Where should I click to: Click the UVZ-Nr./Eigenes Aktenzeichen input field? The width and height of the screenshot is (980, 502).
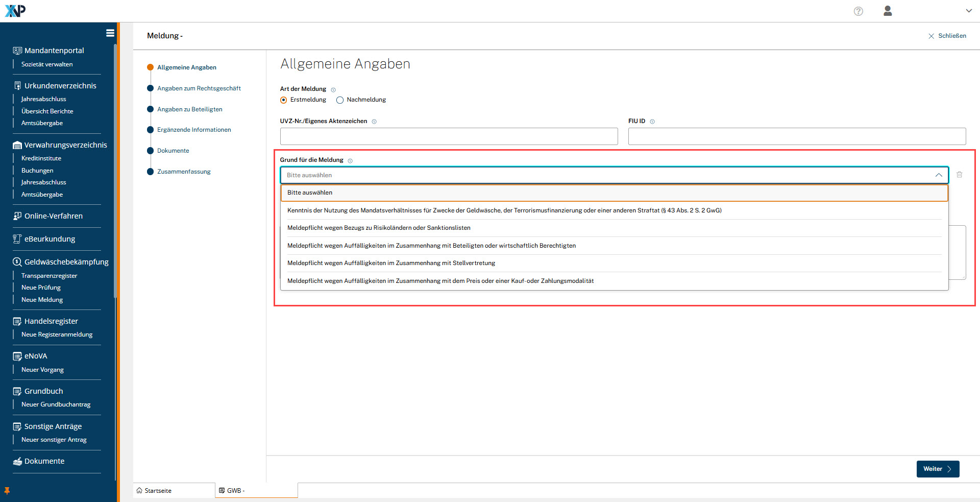click(x=449, y=136)
